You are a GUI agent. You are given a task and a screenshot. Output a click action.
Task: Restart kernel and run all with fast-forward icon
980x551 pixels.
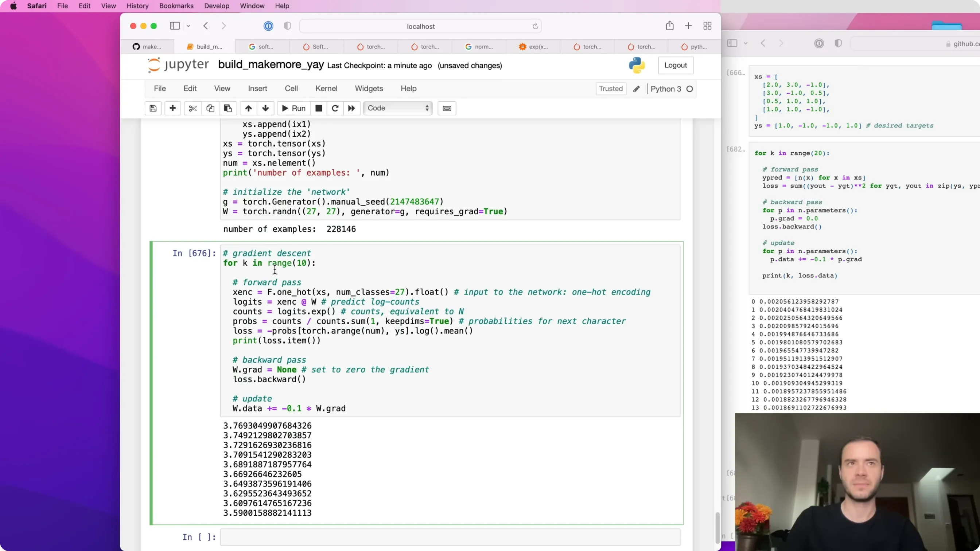351,108
